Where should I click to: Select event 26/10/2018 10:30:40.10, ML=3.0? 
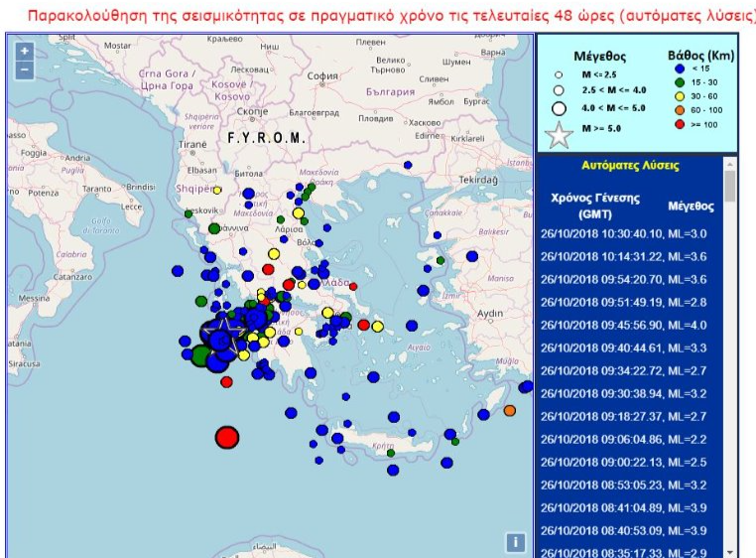(623, 233)
